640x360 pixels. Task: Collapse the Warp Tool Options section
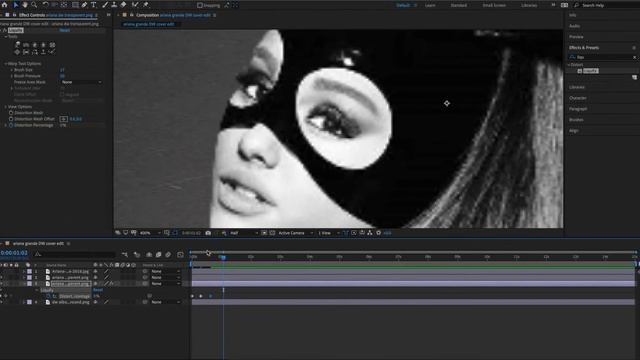point(6,64)
